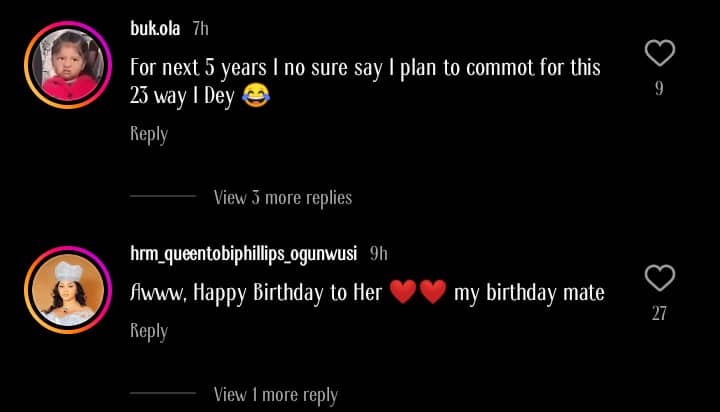Click the 7h timestamp
The image size is (720, 412).
201,28
